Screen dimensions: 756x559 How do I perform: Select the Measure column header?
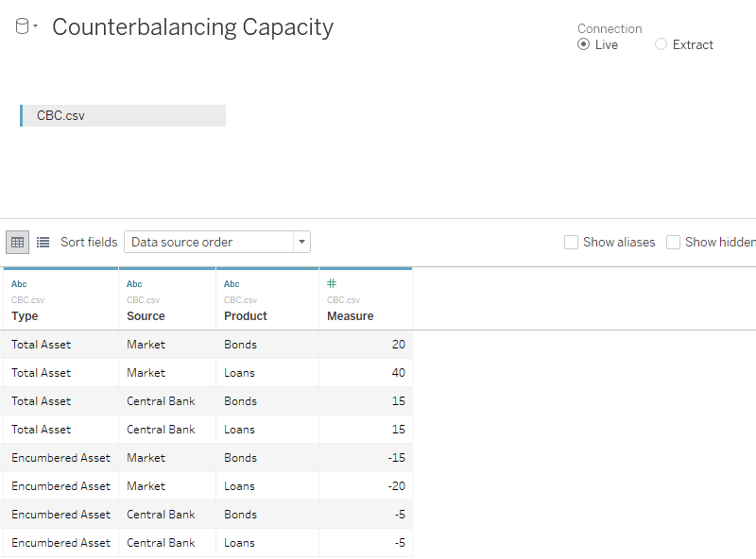click(350, 316)
